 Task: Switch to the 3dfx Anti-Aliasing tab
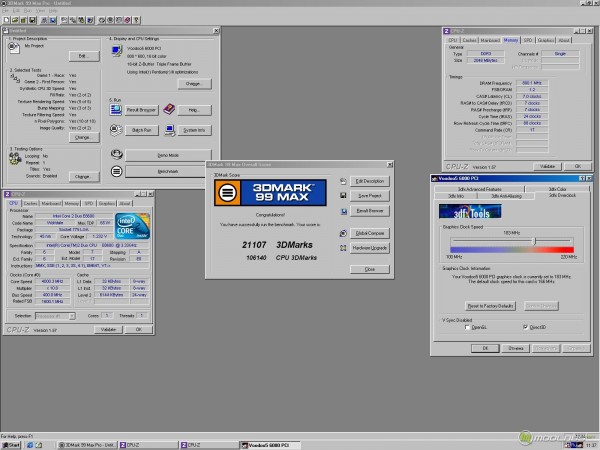[x=506, y=196]
